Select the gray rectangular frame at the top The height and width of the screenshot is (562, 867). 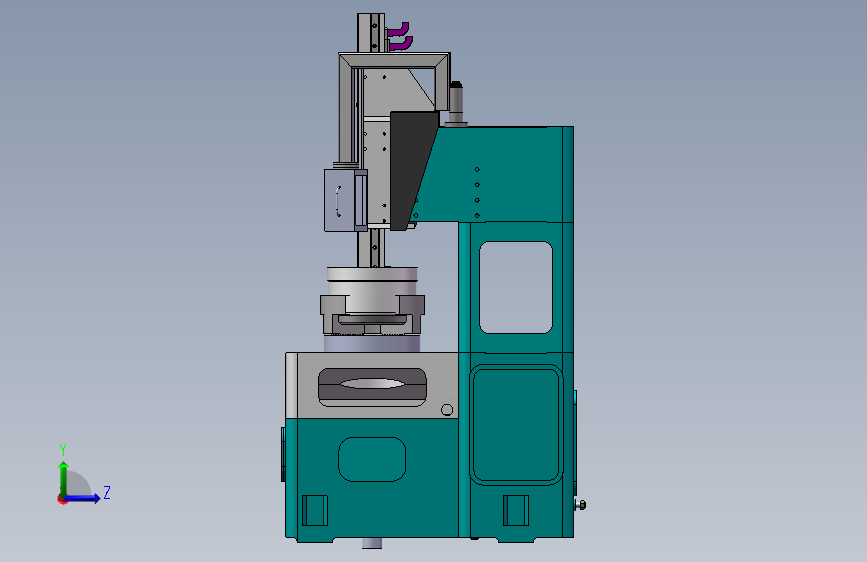click(394, 60)
